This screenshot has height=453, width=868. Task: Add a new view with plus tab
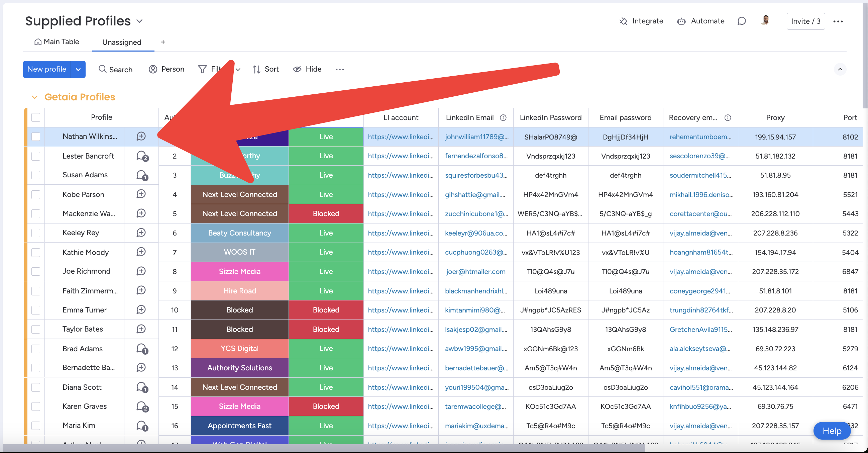(163, 42)
